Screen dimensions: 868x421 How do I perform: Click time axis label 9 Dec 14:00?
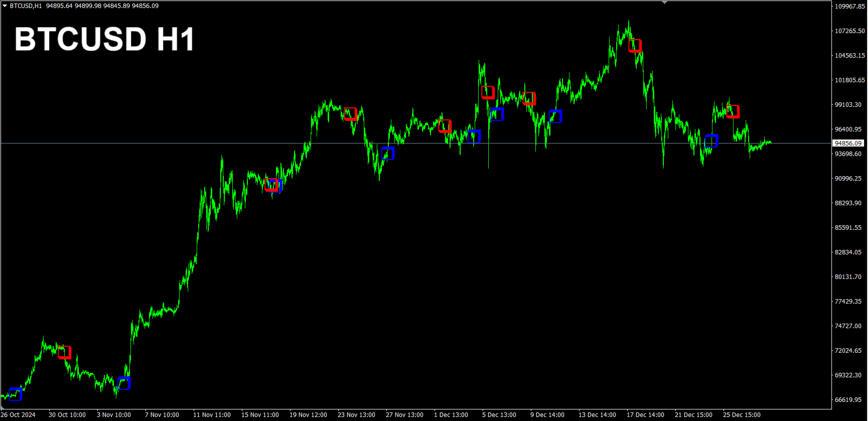click(x=547, y=415)
